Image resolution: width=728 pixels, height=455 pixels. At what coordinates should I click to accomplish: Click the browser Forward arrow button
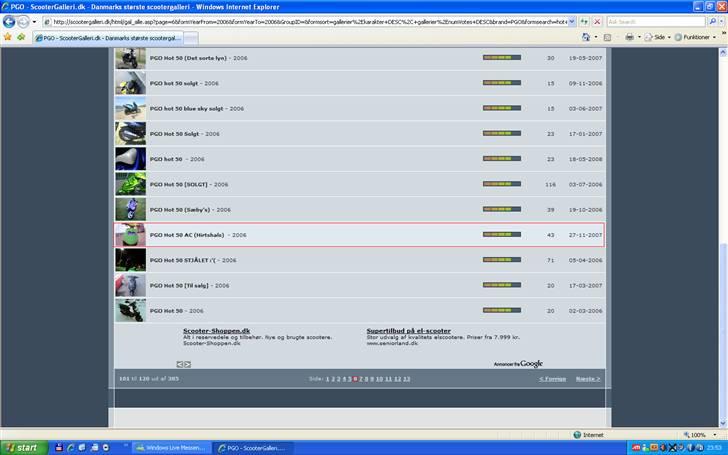(23, 21)
